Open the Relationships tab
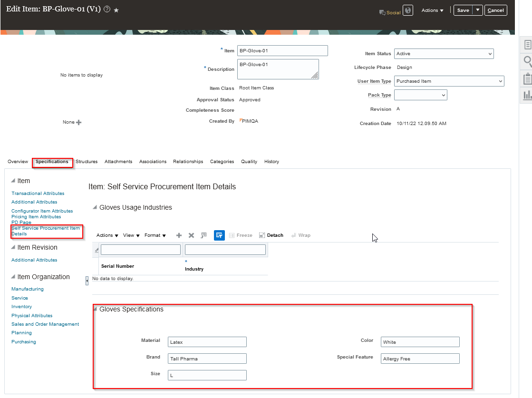The height and width of the screenshot is (398, 532). coord(188,162)
